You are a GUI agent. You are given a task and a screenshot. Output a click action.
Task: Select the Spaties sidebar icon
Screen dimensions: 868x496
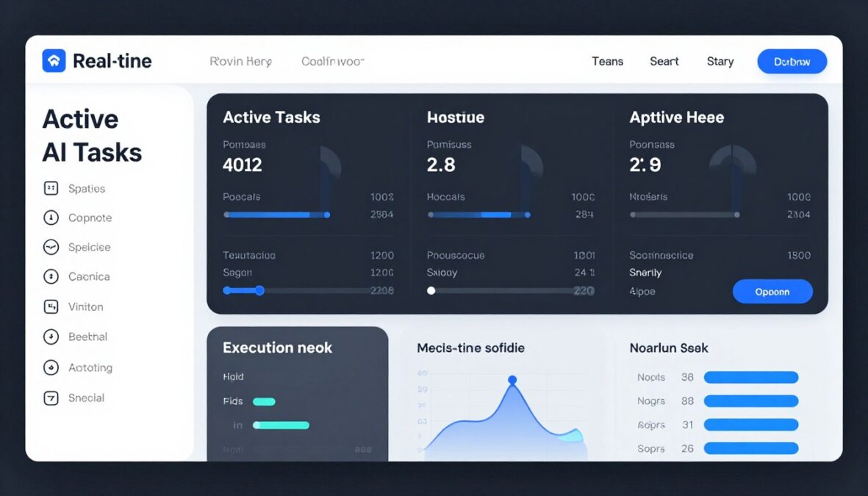pyautogui.click(x=51, y=188)
